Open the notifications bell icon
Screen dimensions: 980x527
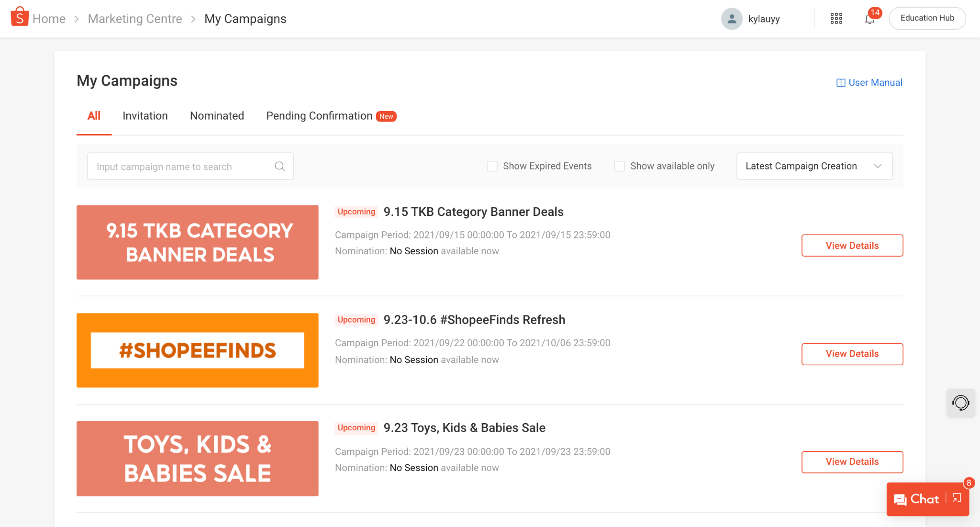[x=869, y=19]
